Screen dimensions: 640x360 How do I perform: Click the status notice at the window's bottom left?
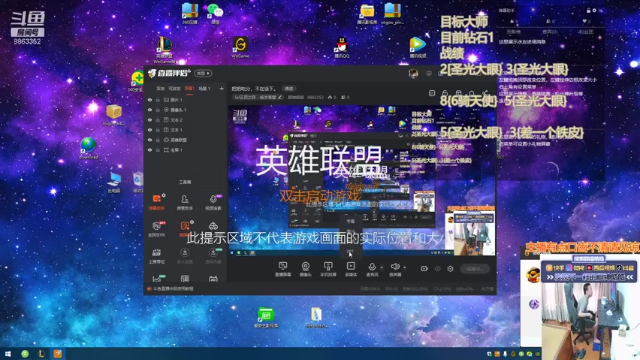tap(170, 289)
